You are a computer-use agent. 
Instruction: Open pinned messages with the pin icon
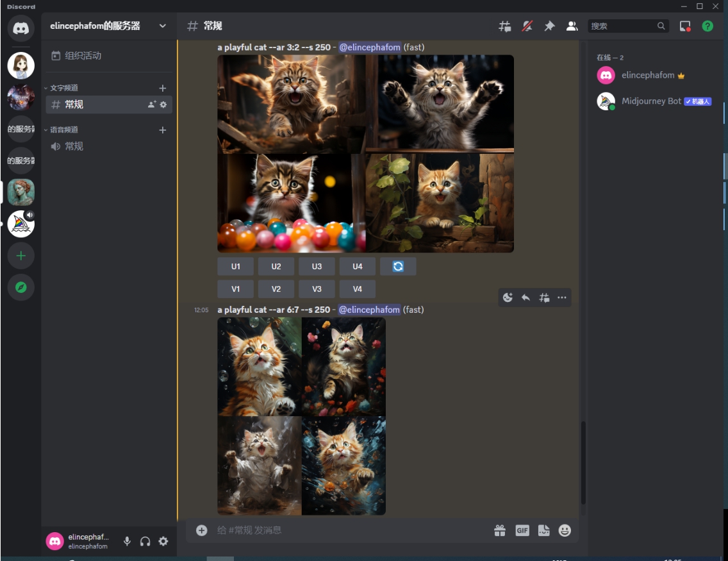[x=549, y=26]
